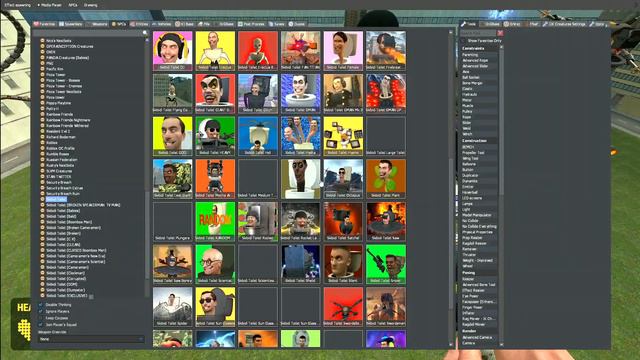Viewport: 640px width, 360px height.
Task: Open the Entities tab
Action: pos(139,24)
